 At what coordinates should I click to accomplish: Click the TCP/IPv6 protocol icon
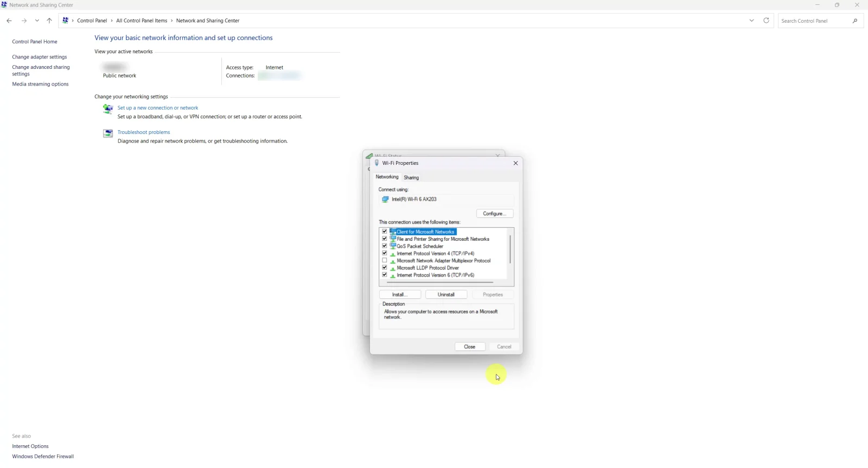[x=393, y=275]
